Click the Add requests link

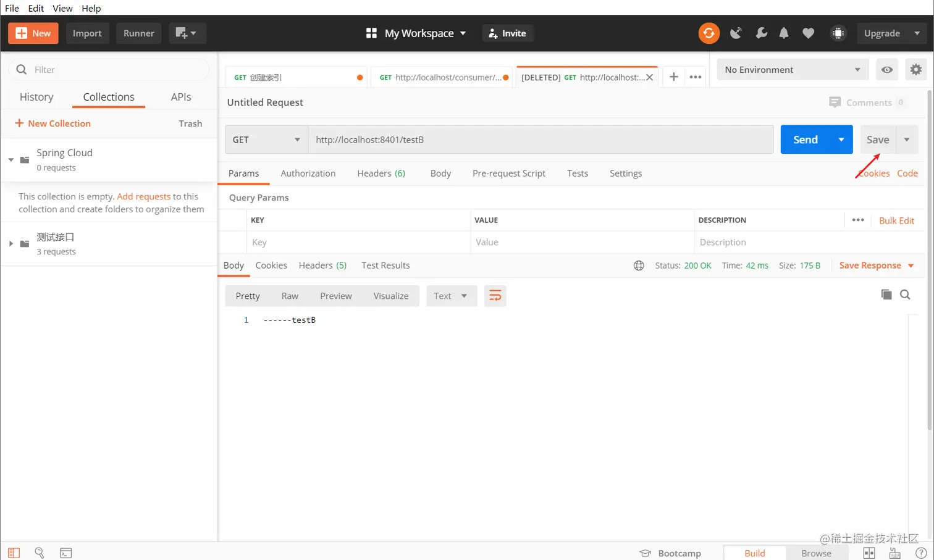click(144, 196)
